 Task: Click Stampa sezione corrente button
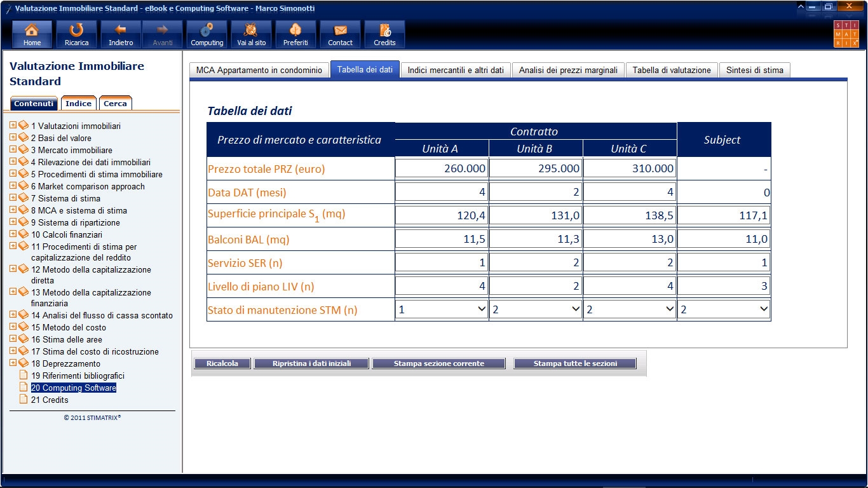(439, 363)
